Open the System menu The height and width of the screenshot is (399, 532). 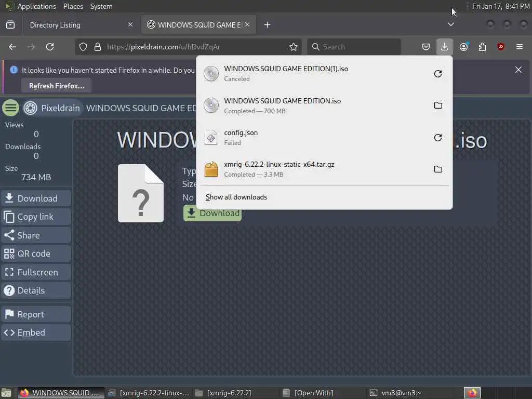click(x=101, y=6)
